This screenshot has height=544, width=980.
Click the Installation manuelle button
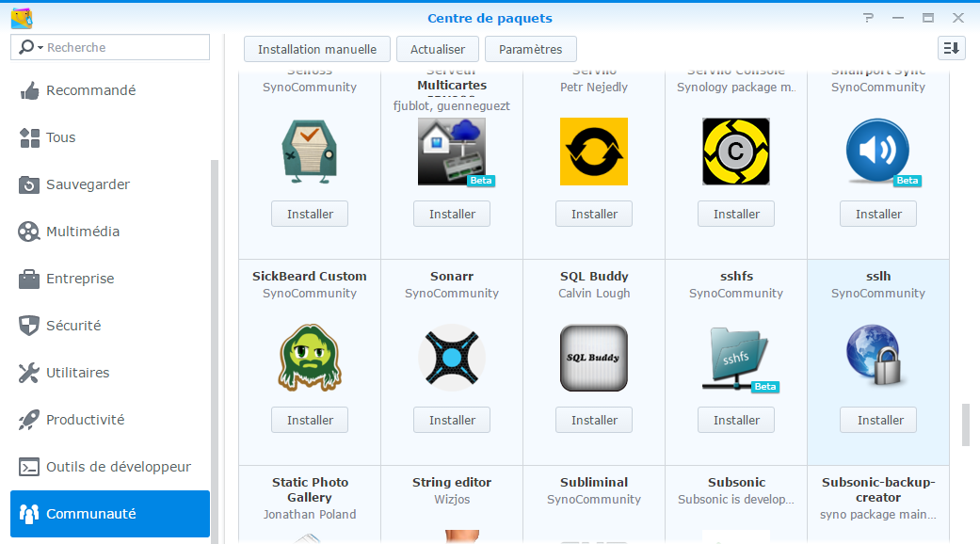pos(317,49)
